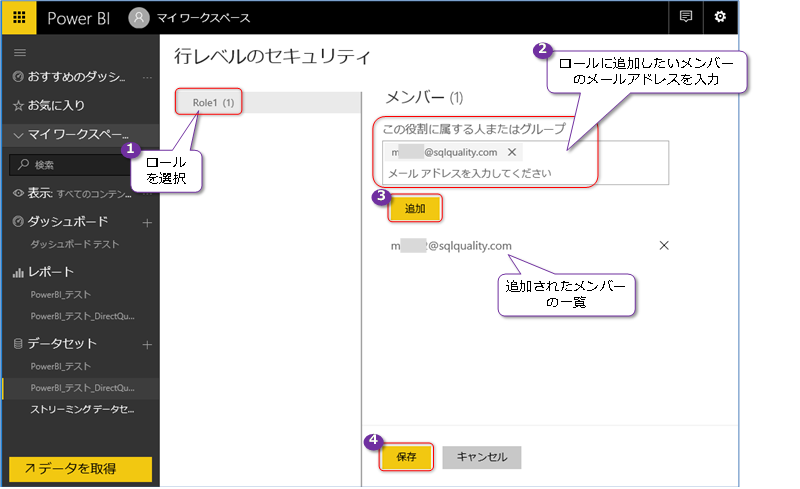Open the app launcher waffle icon
The height and width of the screenshot is (489, 800).
point(19,18)
